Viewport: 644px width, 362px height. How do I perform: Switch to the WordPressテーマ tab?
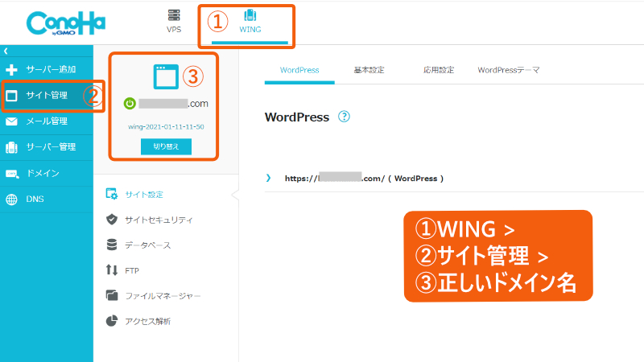pyautogui.click(x=509, y=70)
